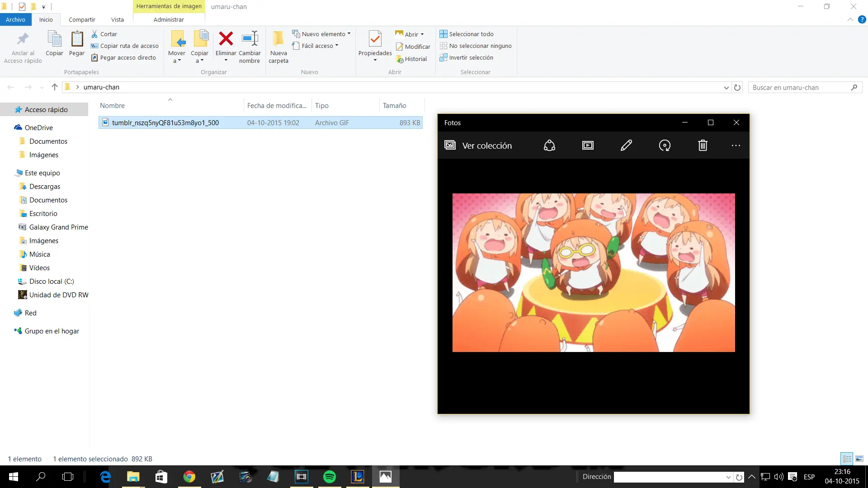Click Cambiar nombre in the ribbon
Viewport: 868px width, 488px height.
[250, 47]
